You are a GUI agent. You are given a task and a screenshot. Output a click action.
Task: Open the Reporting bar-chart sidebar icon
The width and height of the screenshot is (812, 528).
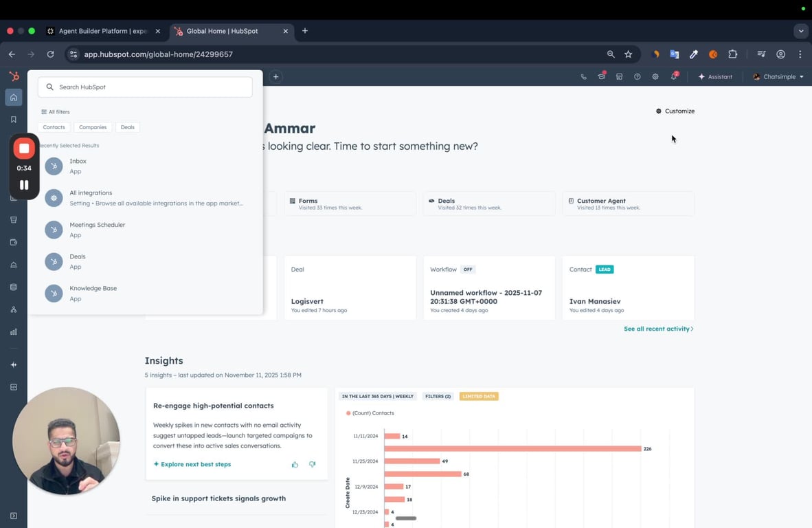[14, 331]
